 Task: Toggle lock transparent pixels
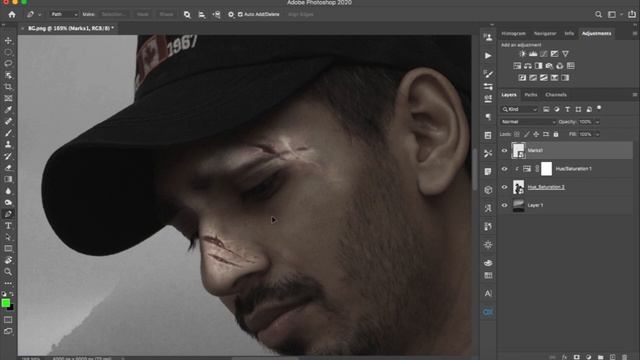click(517, 134)
